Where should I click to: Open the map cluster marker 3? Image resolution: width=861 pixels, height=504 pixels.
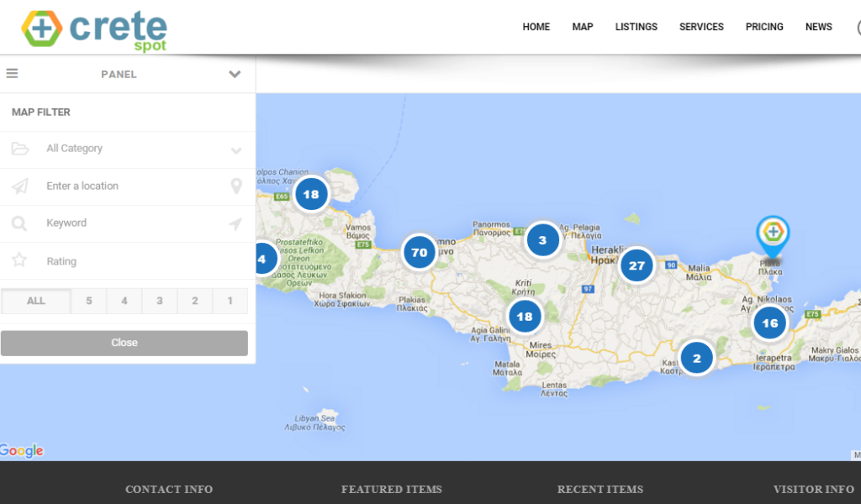pos(542,239)
